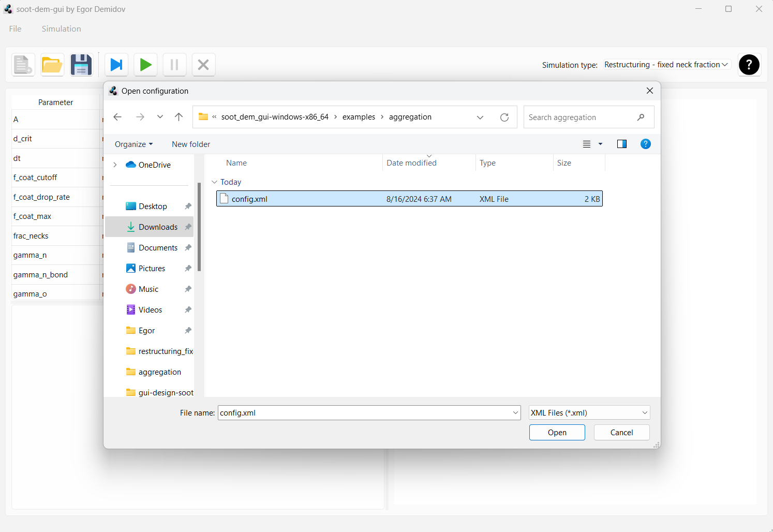Select OneDrive in navigation pane
The width and height of the screenshot is (773, 532).
click(148, 165)
